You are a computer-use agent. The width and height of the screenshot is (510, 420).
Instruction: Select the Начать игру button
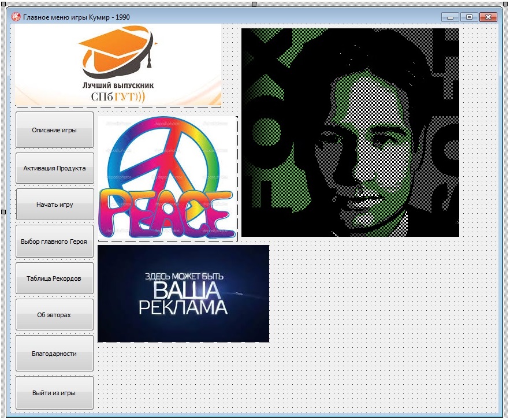tap(55, 205)
